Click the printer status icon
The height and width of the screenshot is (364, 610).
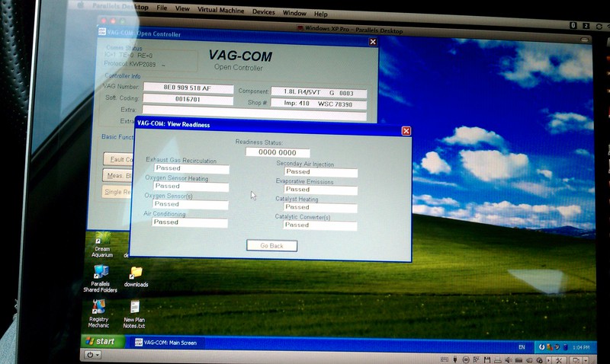pos(498,360)
